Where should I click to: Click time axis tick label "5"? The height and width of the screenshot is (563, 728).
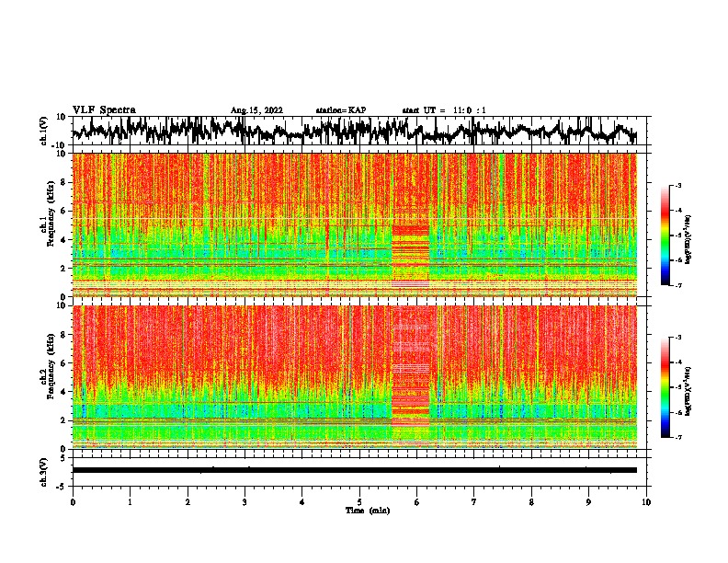click(x=359, y=502)
